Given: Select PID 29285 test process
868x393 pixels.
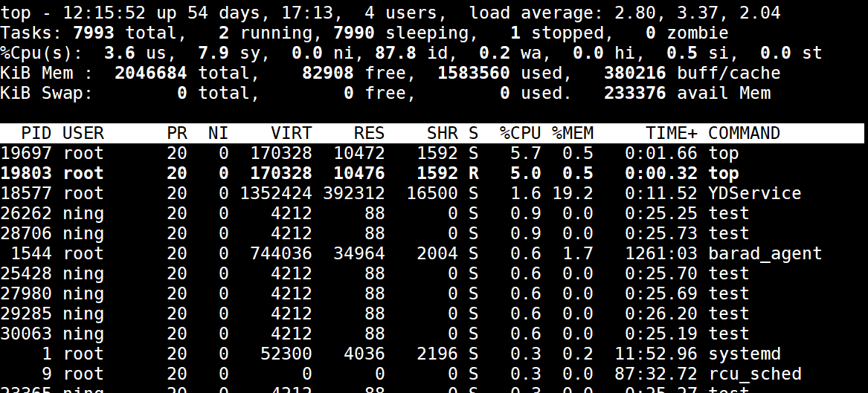Looking at the screenshot, I should coord(26,314).
